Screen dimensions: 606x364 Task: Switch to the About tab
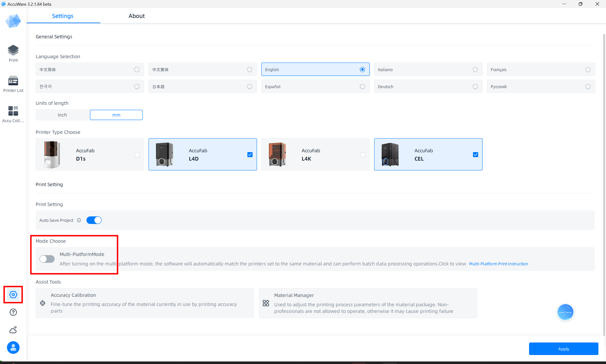coord(136,16)
